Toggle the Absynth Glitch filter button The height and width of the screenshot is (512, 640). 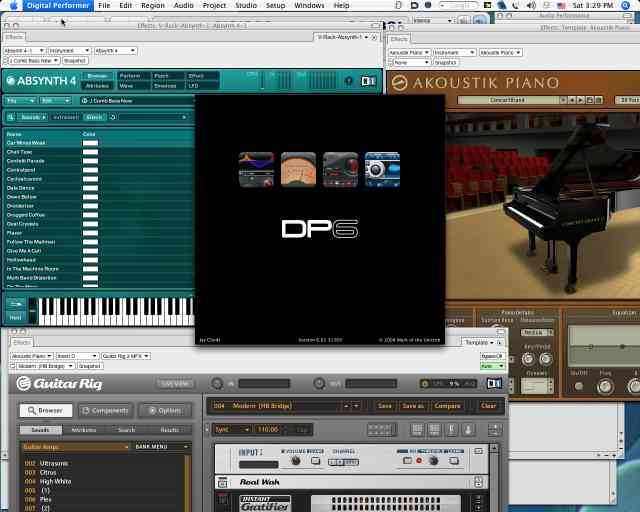pyautogui.click(x=94, y=117)
